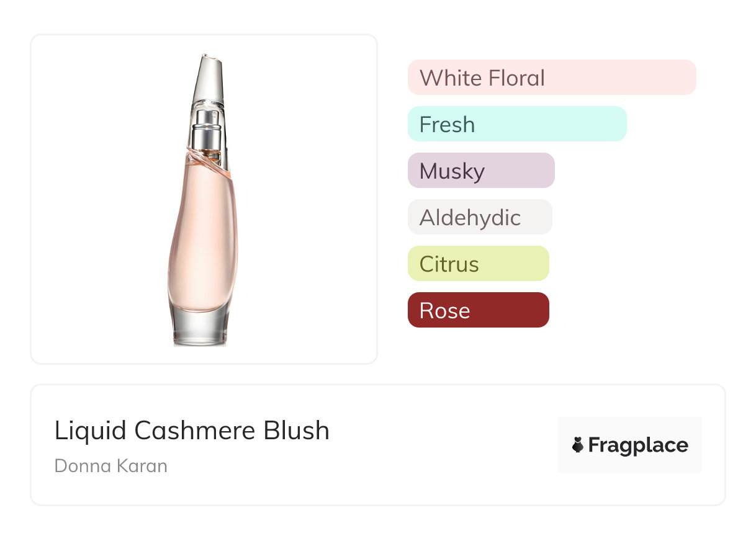Open the Liquid Cashmere Blush title
This screenshot has height=536, width=756.
pos(192,431)
